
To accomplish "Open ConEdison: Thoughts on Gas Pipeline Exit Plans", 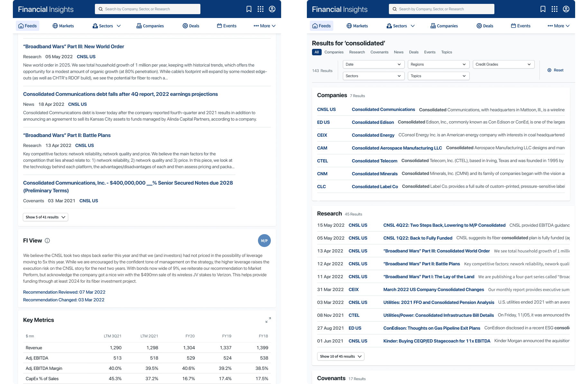I will point(432,328).
